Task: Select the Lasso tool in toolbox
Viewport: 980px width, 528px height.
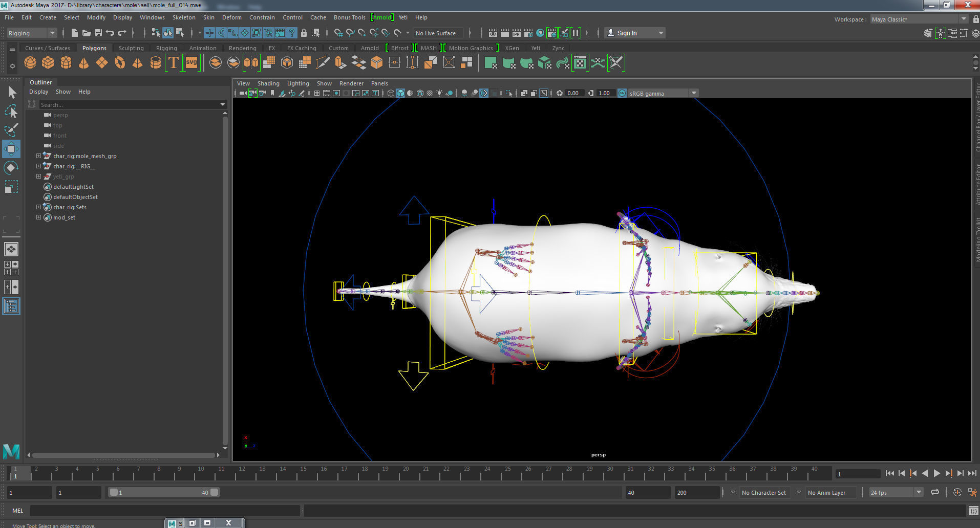Action: coord(11,111)
